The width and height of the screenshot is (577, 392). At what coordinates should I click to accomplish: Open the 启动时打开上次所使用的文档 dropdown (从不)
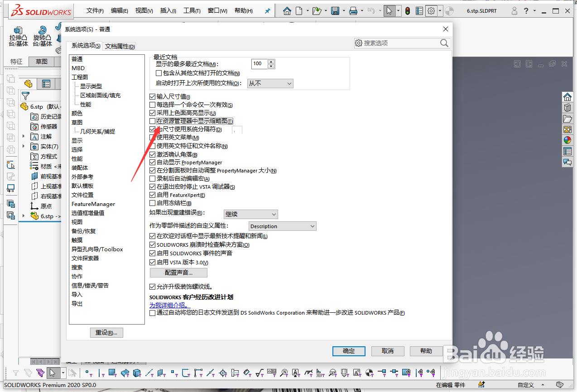click(x=270, y=83)
